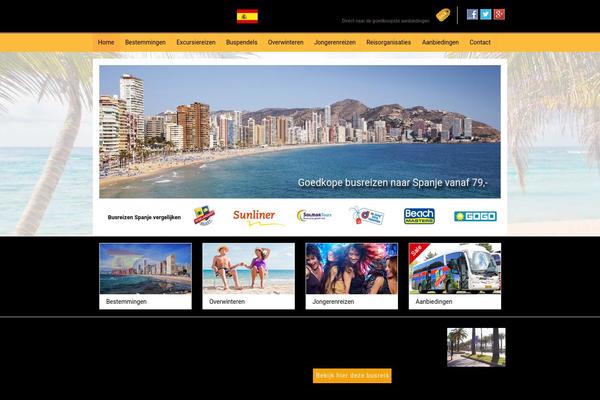This screenshot has height=400, width=600.
Task: Click the Sunliner logo
Action: coord(257,217)
